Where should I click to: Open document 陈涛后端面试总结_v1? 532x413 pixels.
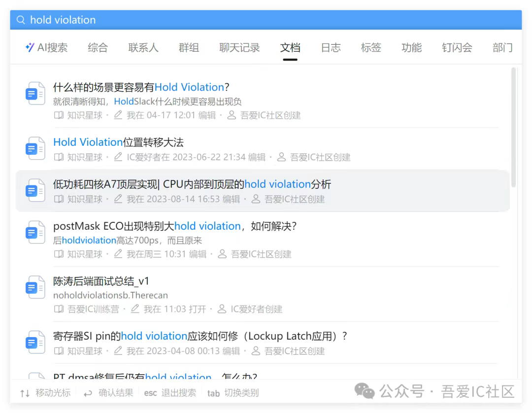coord(101,281)
